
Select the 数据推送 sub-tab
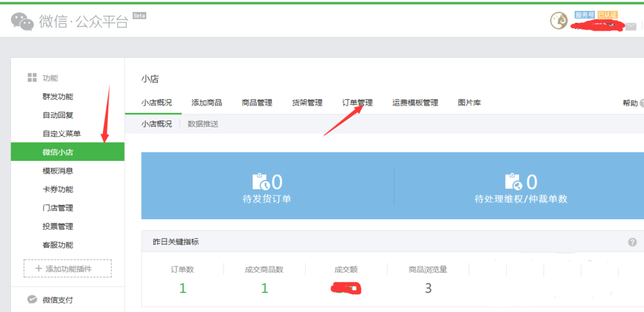coord(203,124)
